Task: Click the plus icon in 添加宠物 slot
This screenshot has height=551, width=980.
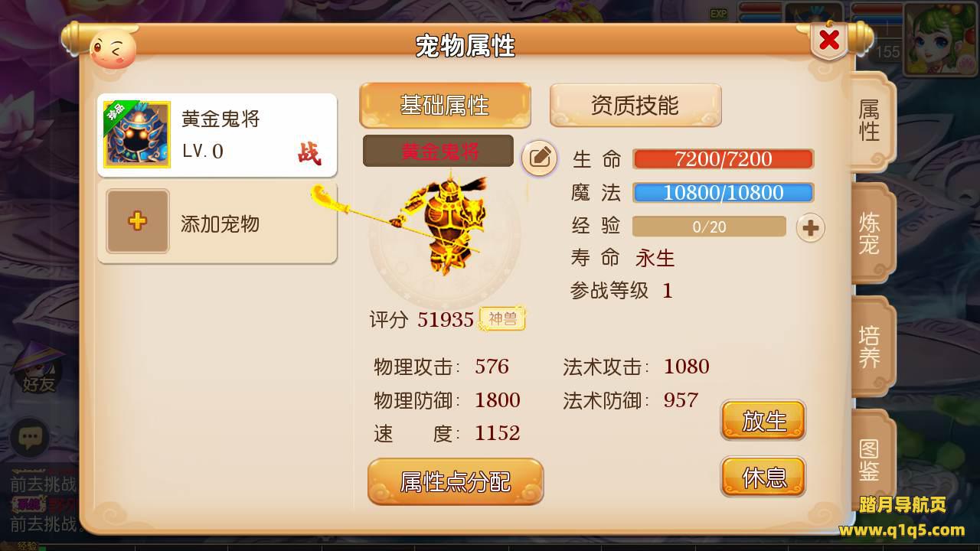Action: (138, 221)
